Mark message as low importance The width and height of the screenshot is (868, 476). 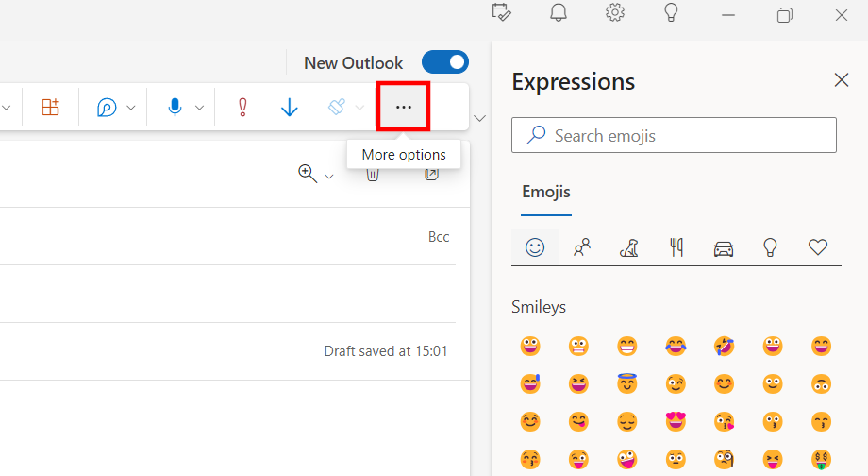point(289,107)
